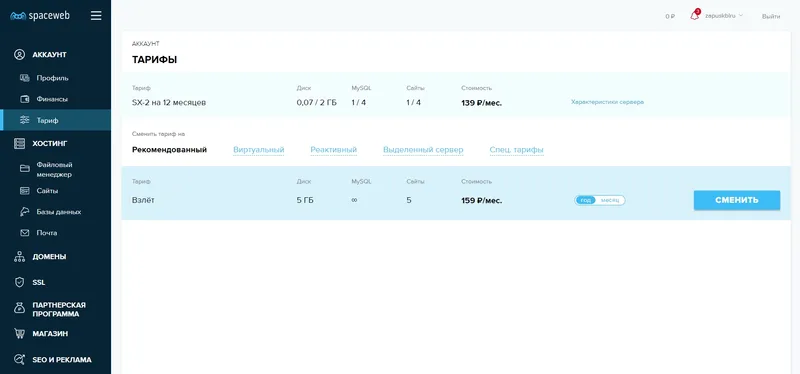The width and height of the screenshot is (800, 374).
Task: Click the Взлёт tariff name
Action: 143,200
